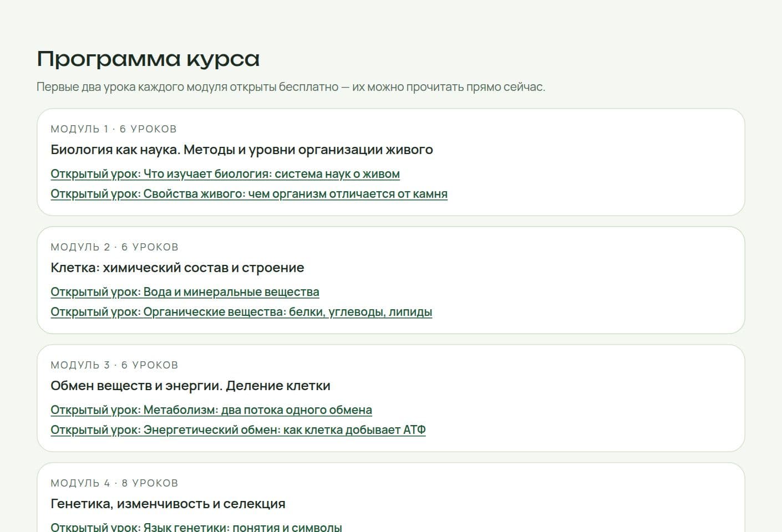Click title 'Обмен веществ и энергии. Деление клетки'

190,386
